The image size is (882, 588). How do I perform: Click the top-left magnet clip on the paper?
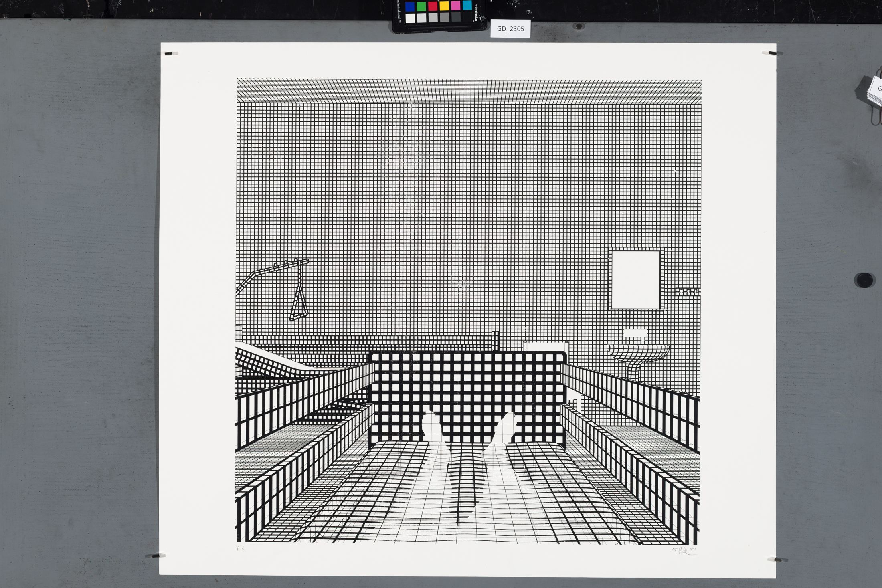tap(170, 53)
